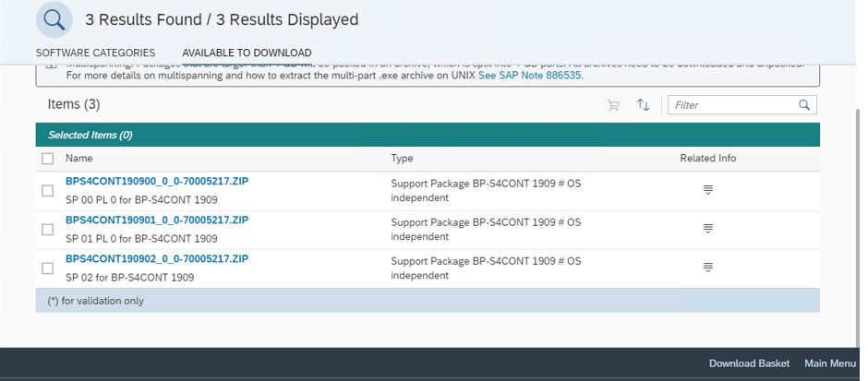868x381 pixels.
Task: Click 'SP 01 PL 0 for BP-S4CONT 1909' text
Action: click(x=141, y=238)
